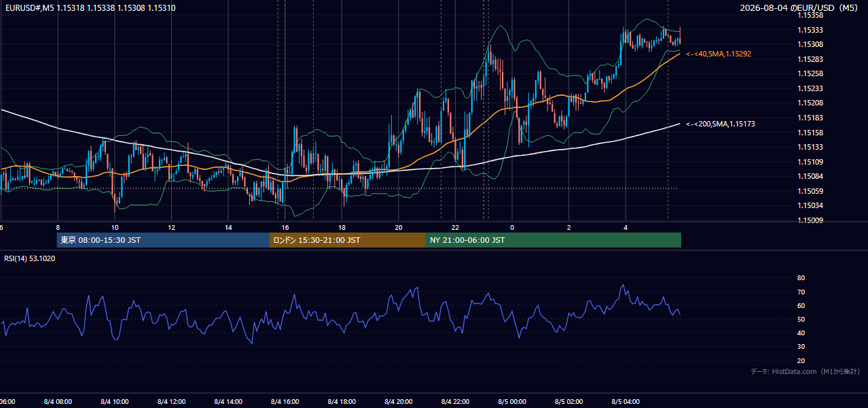This screenshot has height=408, width=868.
Task: Click the RSI scale value 40
Action: click(801, 333)
